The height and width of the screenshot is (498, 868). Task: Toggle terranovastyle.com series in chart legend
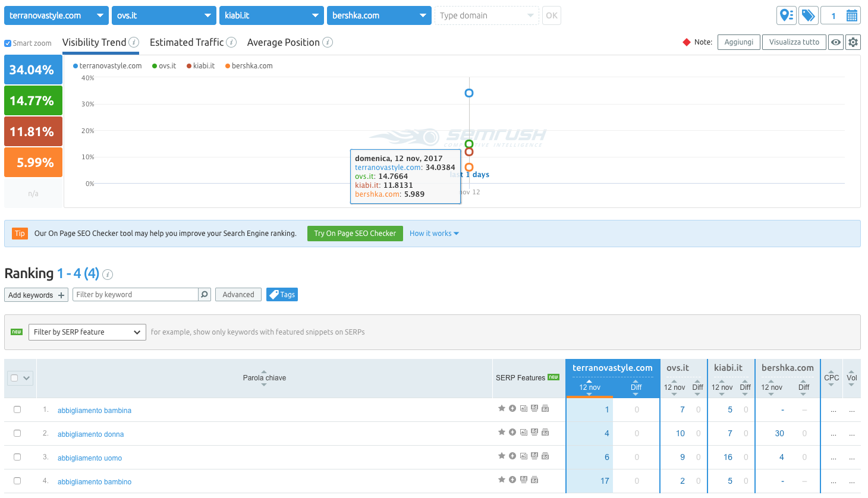tap(107, 66)
